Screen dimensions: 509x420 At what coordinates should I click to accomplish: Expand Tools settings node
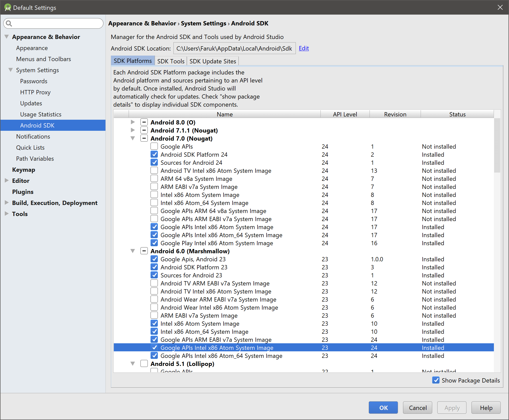pos(7,214)
